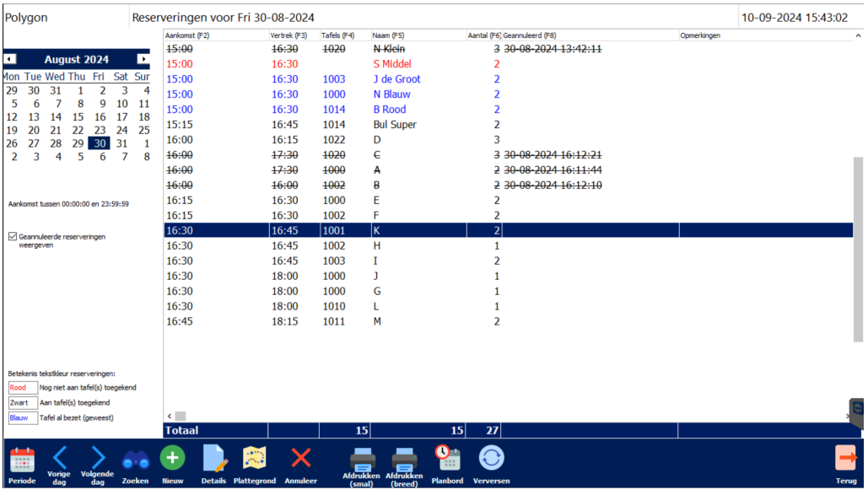Image resolution: width=868 pixels, height=495 pixels.
Task: Sort by Geannuleerd (F8) column
Action: coord(590,35)
